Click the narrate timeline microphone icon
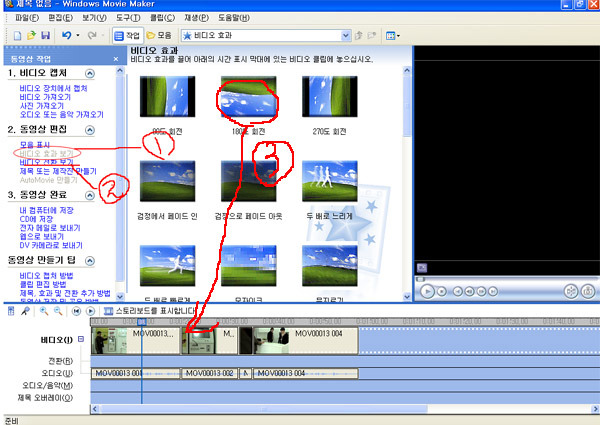600x425 pixels. [25, 311]
